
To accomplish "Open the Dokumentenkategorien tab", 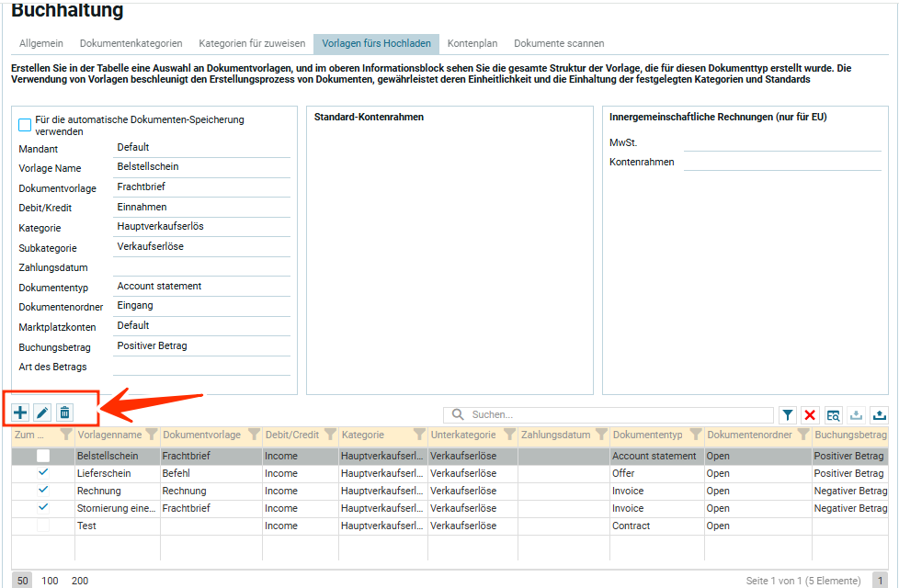I will pyautogui.click(x=131, y=43).
